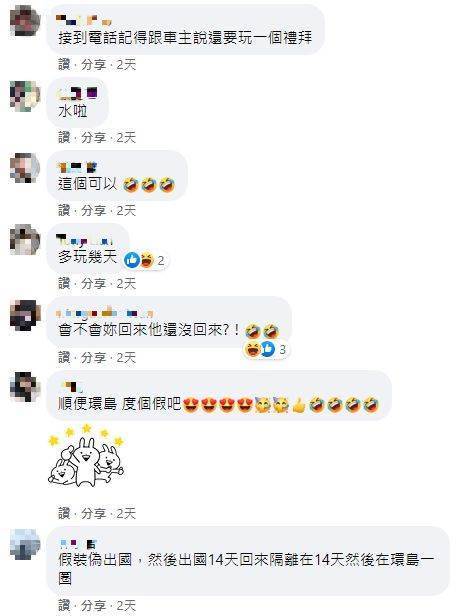Like the comment saying 水啦
Screen dimensions: 458x616
point(64,138)
